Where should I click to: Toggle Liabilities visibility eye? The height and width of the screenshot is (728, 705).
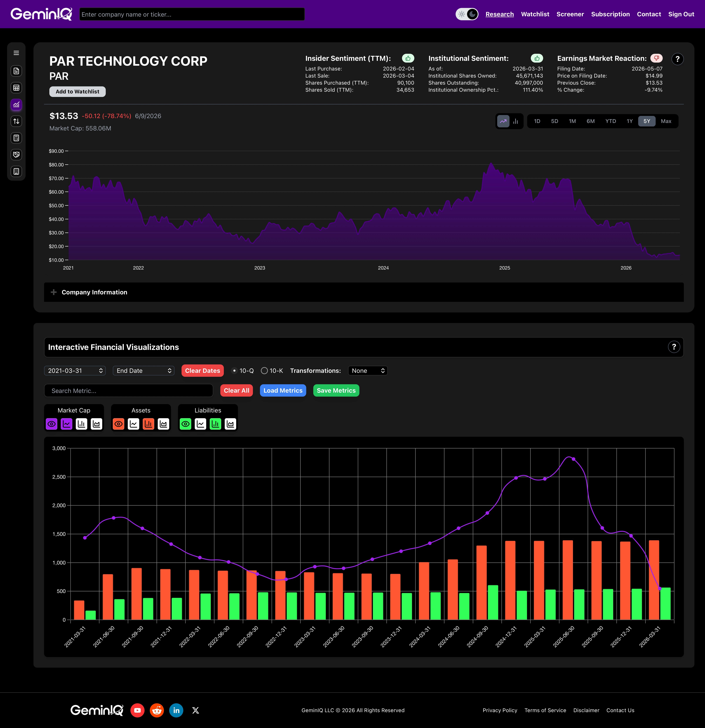(185, 424)
